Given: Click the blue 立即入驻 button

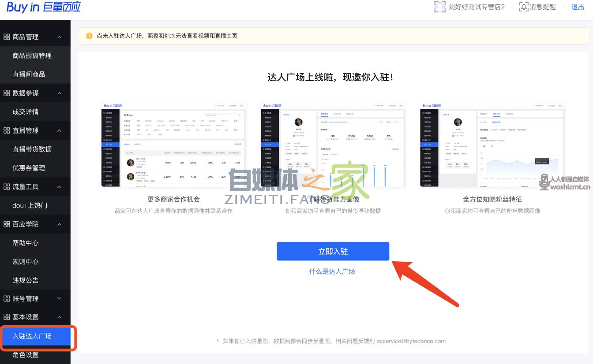Looking at the screenshot, I should point(333,251).
